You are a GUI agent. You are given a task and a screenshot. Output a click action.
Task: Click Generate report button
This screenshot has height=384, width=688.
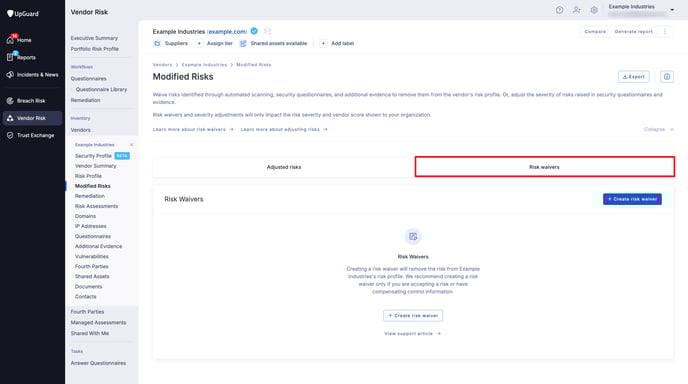coord(634,32)
